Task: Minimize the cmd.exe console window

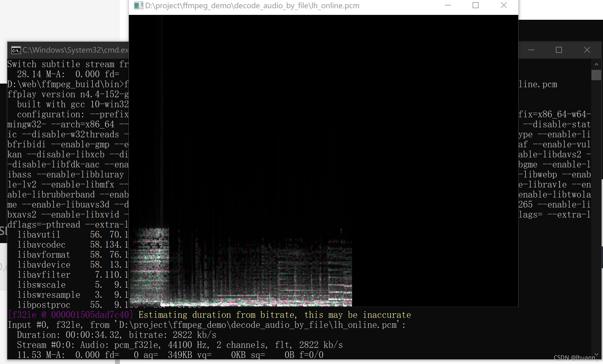Action: (531, 50)
